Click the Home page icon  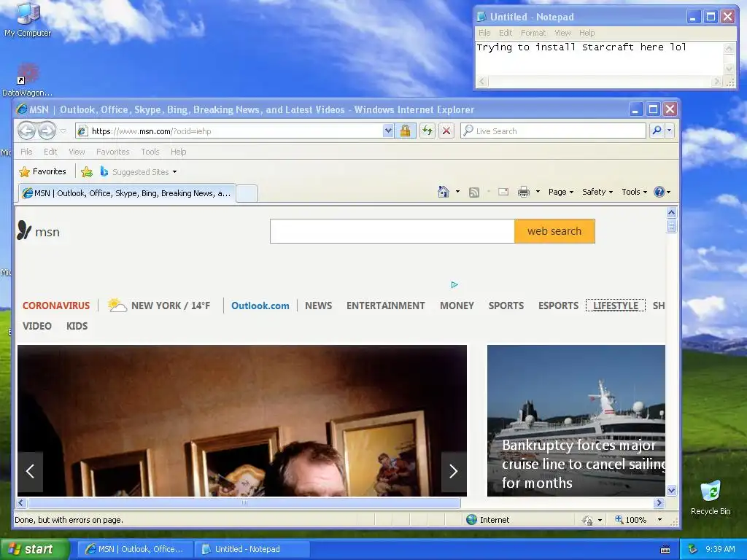click(444, 192)
